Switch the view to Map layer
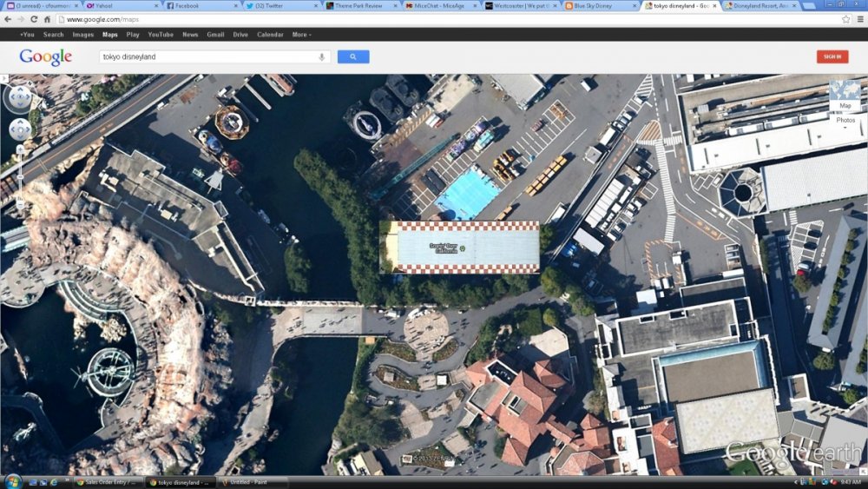The height and width of the screenshot is (489, 868). (x=845, y=96)
